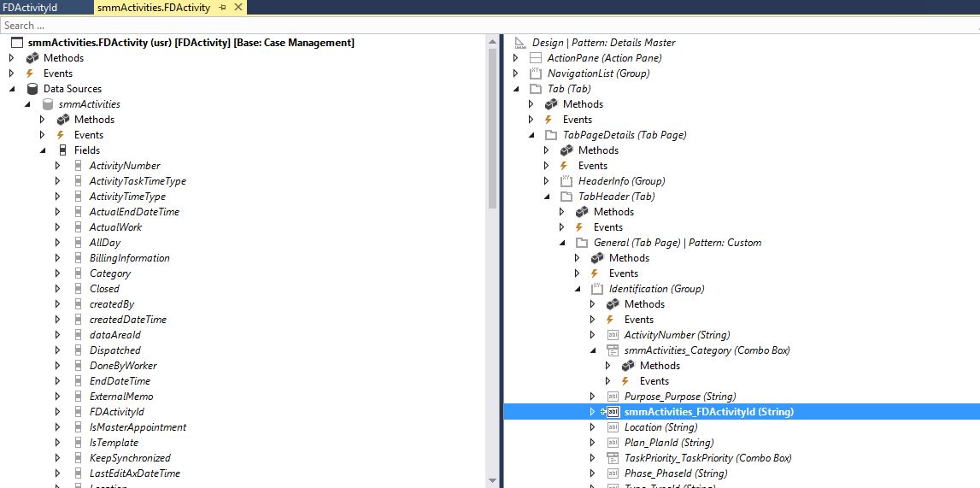The height and width of the screenshot is (488, 980).
Task: Select the EndDateTime field
Action: point(120,381)
